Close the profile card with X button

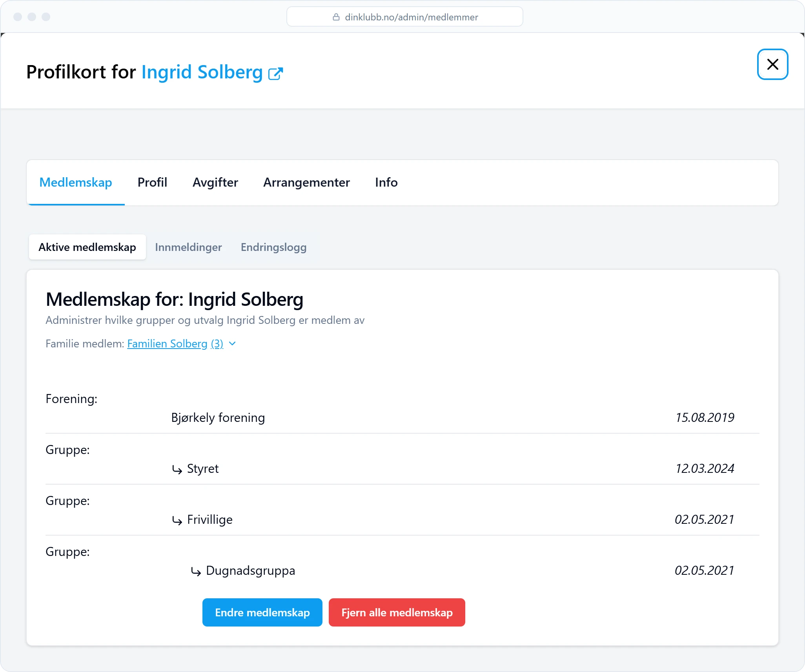(x=772, y=64)
